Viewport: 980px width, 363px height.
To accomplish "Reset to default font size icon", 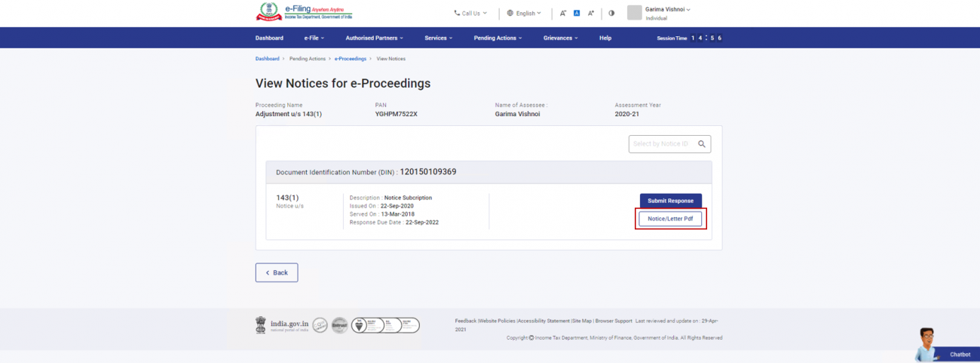I will [577, 13].
